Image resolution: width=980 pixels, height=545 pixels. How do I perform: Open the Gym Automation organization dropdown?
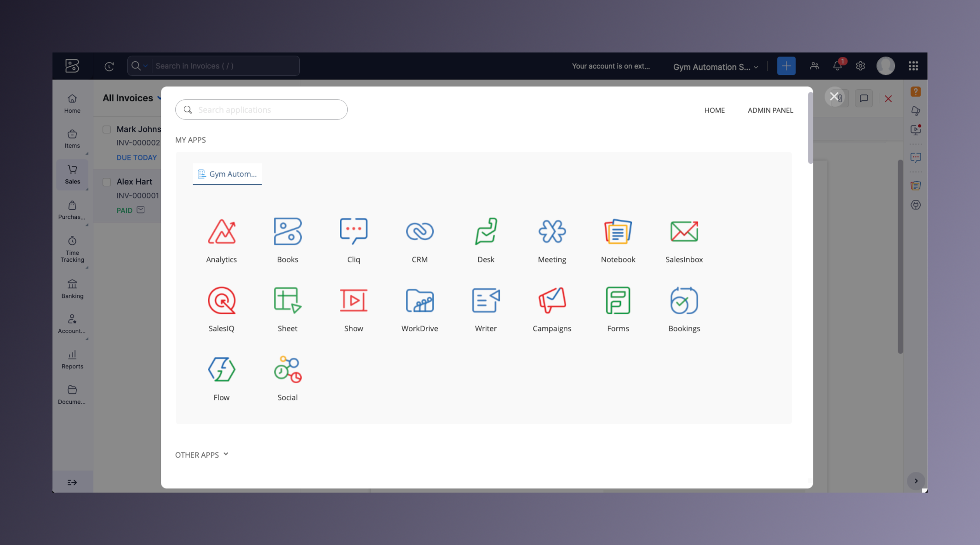(715, 67)
